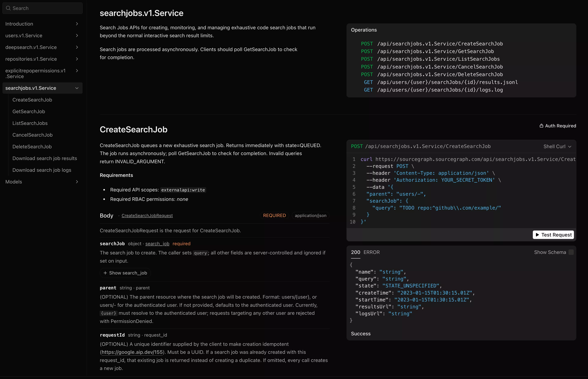Open POST CreateSearchJob in Operations list

(432, 43)
